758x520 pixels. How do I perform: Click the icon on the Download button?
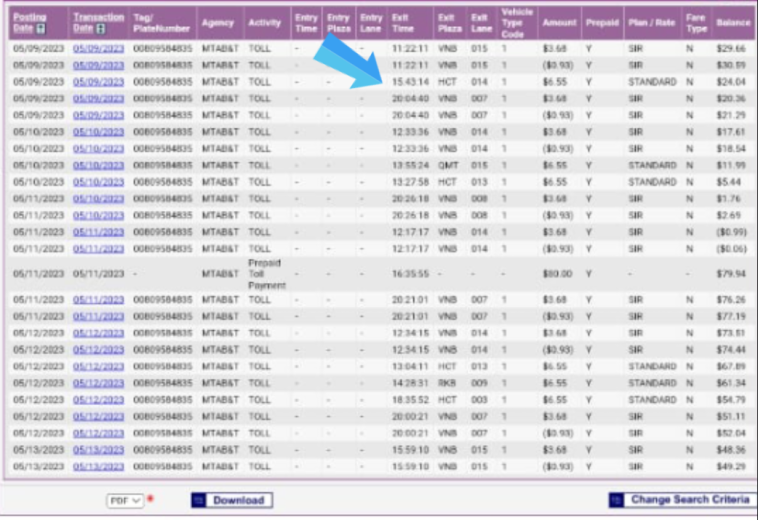click(x=198, y=500)
